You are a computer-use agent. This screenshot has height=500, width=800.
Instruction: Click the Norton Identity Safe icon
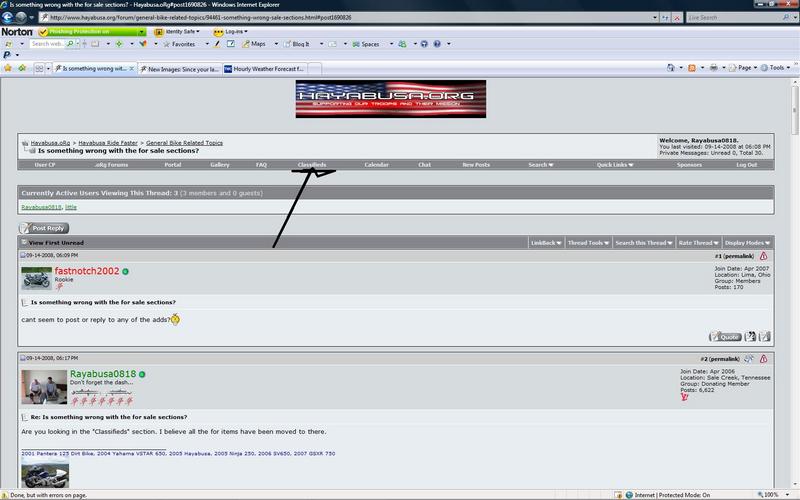(157, 32)
